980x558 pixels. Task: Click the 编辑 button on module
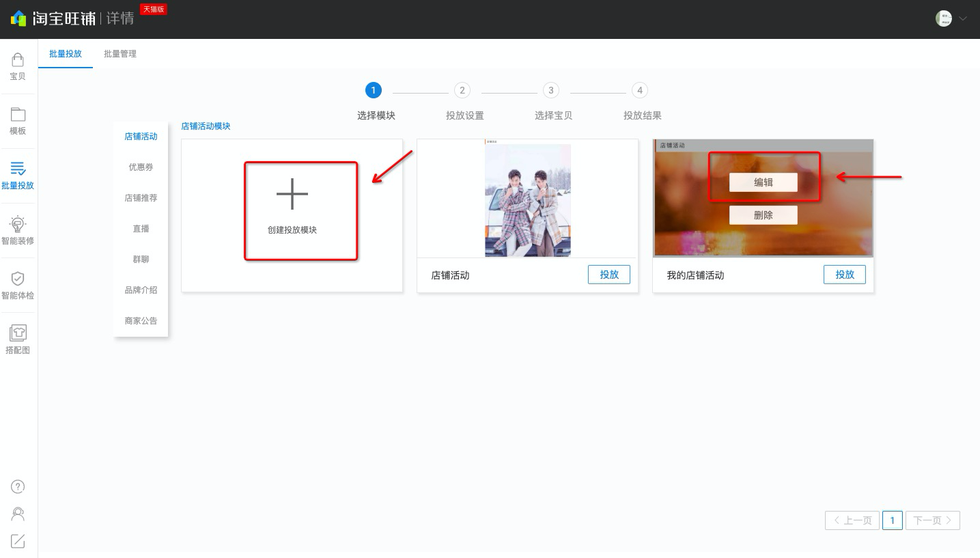[764, 182]
